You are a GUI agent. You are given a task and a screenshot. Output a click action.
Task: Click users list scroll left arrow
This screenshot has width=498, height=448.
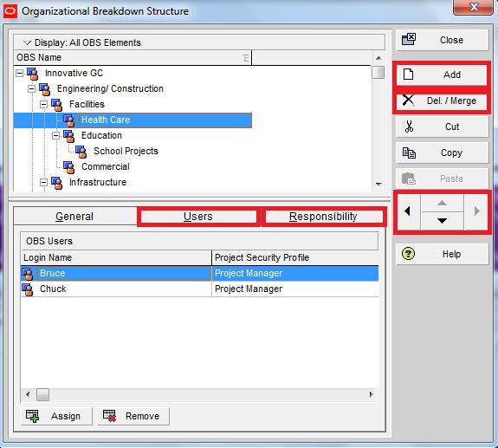click(x=28, y=394)
